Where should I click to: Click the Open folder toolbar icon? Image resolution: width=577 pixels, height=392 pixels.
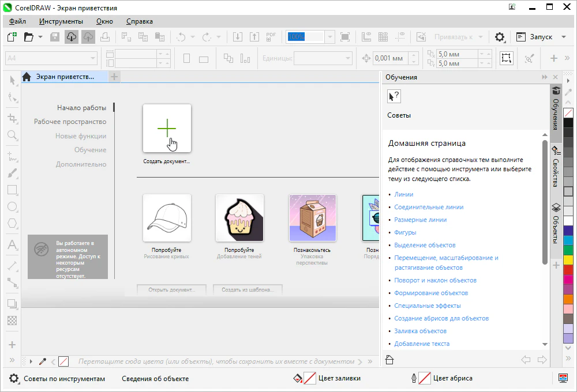(x=28, y=37)
